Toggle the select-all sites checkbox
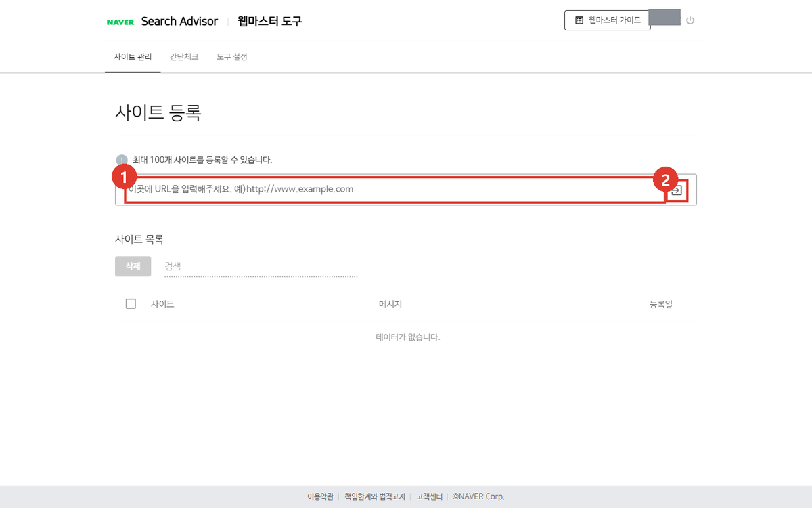812x508 pixels. click(131, 303)
